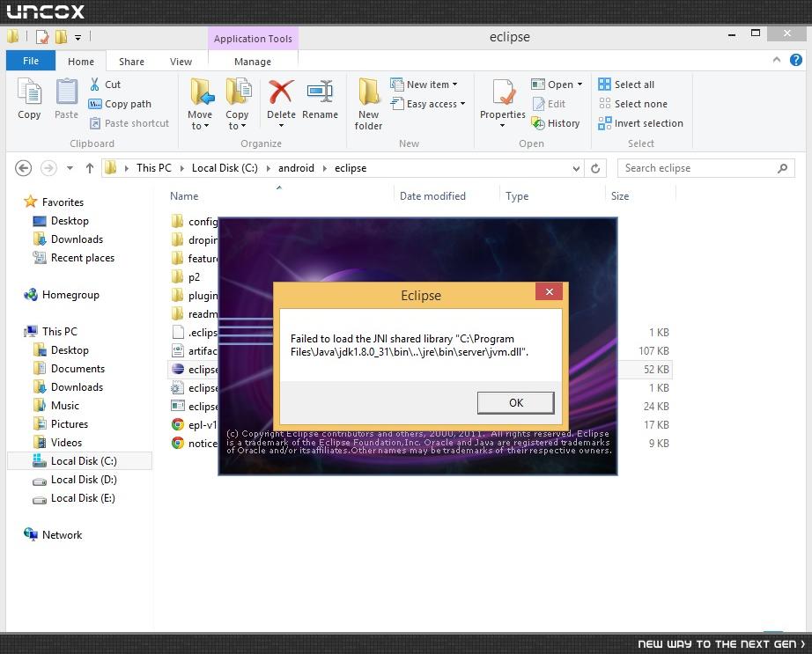
Task: Click Select all in the ribbon
Action: point(626,85)
